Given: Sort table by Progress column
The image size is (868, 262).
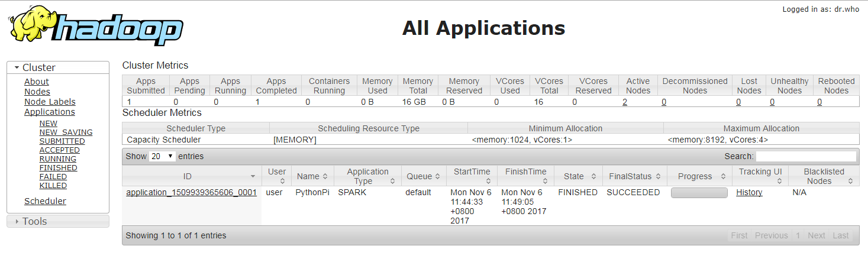Looking at the screenshot, I should point(699,176).
